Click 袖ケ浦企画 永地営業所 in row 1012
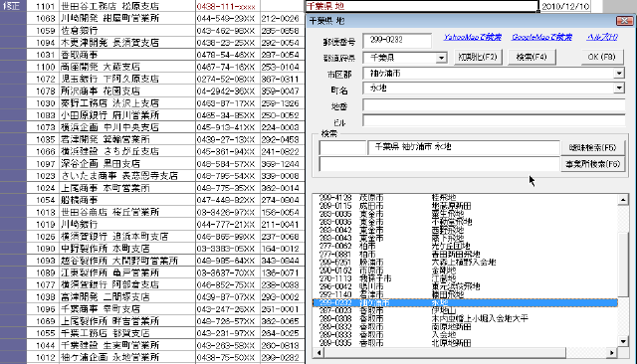 109,357
